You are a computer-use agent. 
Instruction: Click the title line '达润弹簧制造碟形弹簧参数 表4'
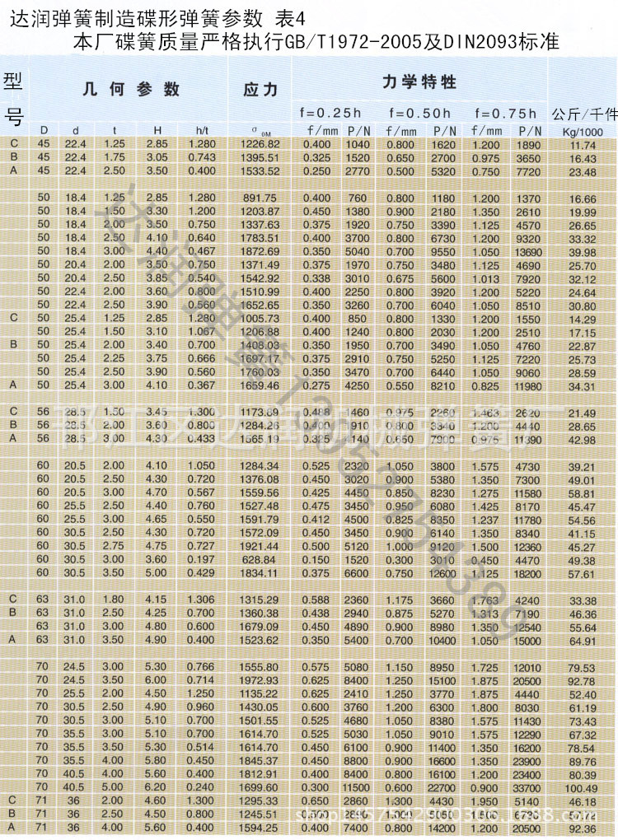point(157,19)
